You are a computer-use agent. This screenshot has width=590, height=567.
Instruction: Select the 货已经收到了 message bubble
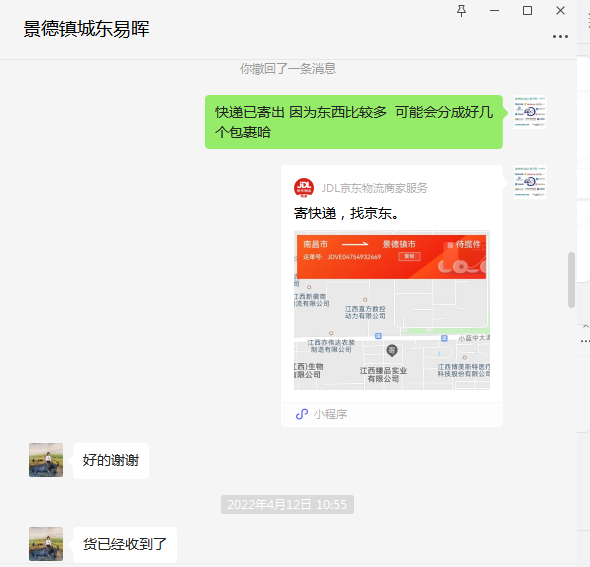tap(125, 544)
